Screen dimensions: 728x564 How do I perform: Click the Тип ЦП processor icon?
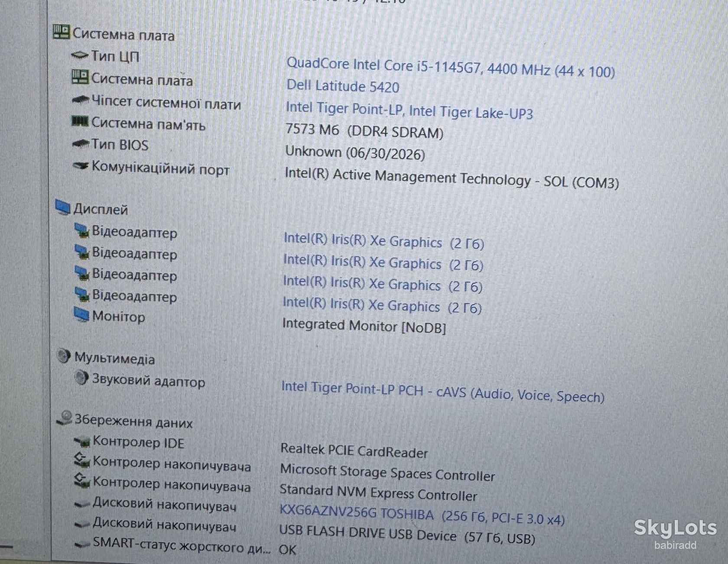[x=80, y=55]
